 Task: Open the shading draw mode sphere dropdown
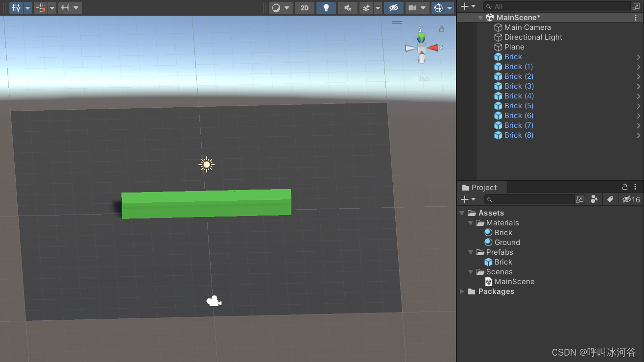(x=281, y=8)
